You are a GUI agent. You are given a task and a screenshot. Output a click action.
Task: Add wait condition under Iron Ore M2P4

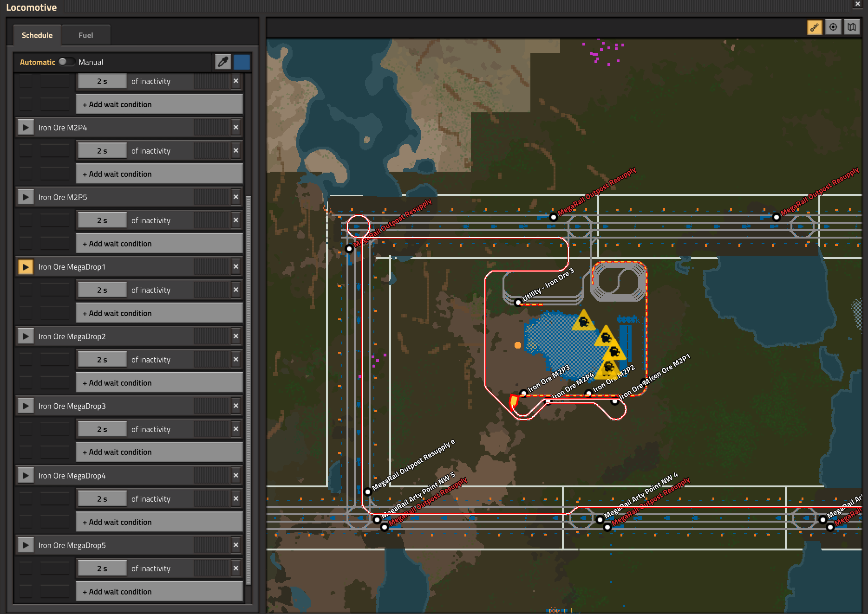(x=159, y=174)
